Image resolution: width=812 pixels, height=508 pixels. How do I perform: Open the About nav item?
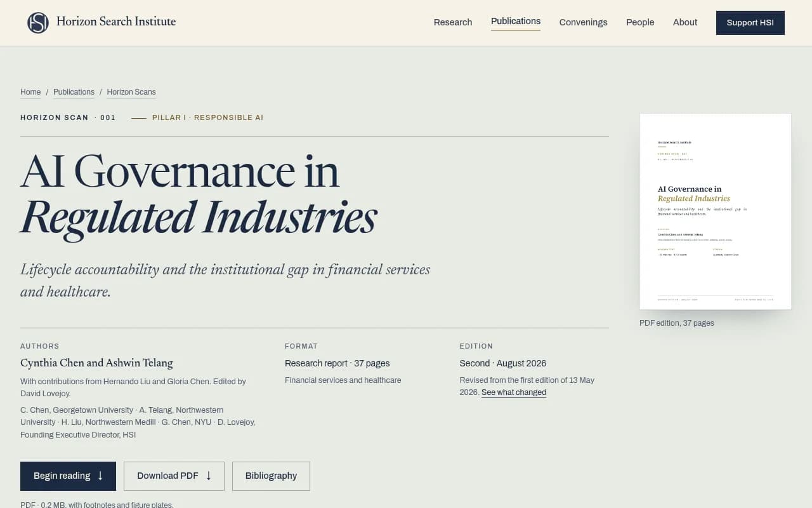pos(685,22)
